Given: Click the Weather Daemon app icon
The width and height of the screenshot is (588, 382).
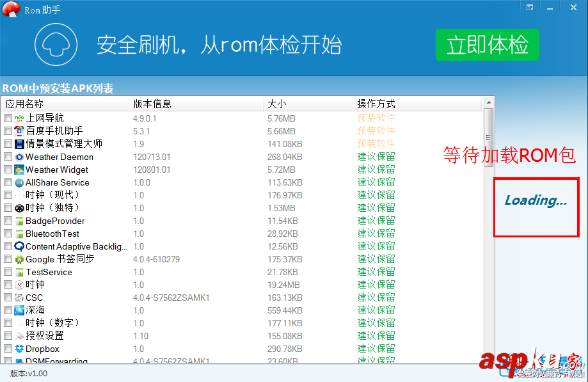Looking at the screenshot, I should [19, 157].
